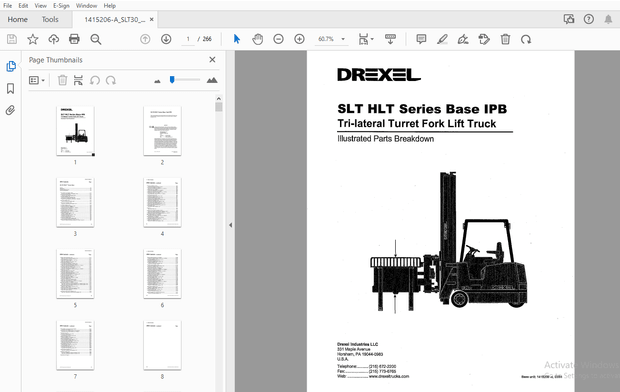Viewport: 620px width, 392px height.
Task: Select page 5 thumbnail
Action: click(x=75, y=274)
